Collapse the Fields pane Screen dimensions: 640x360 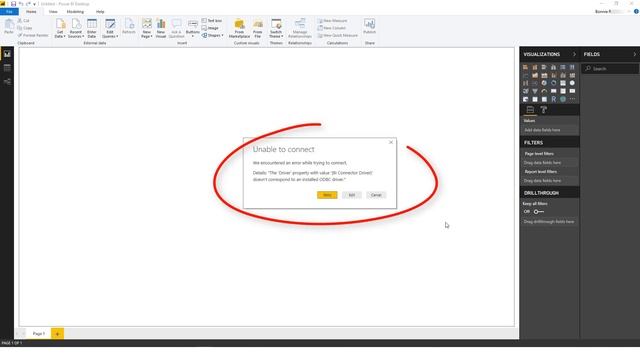point(635,54)
